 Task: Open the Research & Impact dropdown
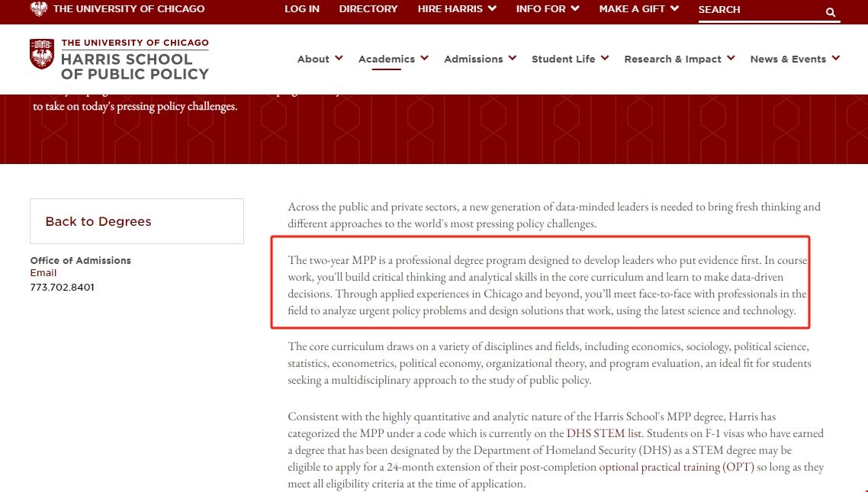[x=731, y=57]
